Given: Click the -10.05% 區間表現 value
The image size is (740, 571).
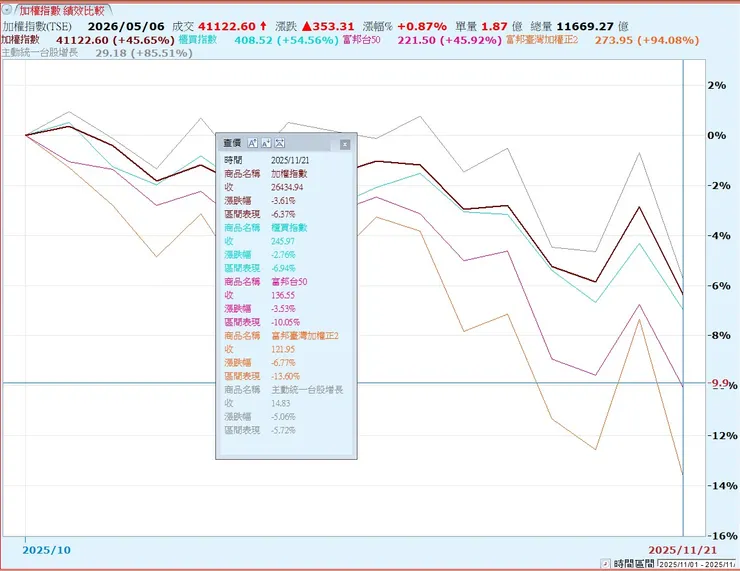Looking at the screenshot, I should (286, 322).
